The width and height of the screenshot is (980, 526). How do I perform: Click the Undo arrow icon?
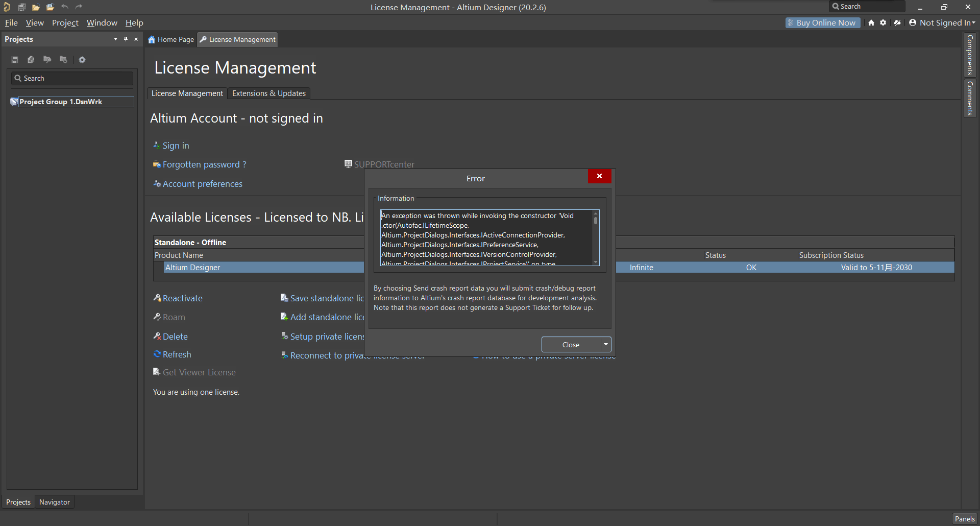pos(64,7)
